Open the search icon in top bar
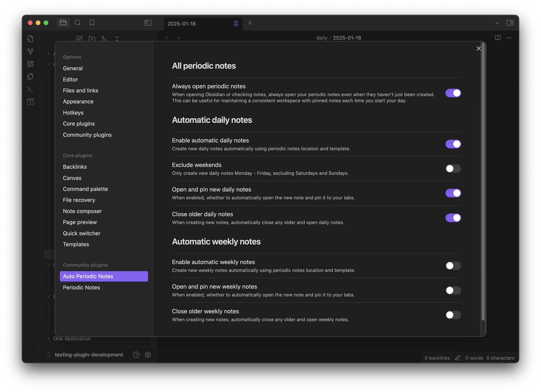Viewport: 541px width, 392px height. tap(77, 23)
